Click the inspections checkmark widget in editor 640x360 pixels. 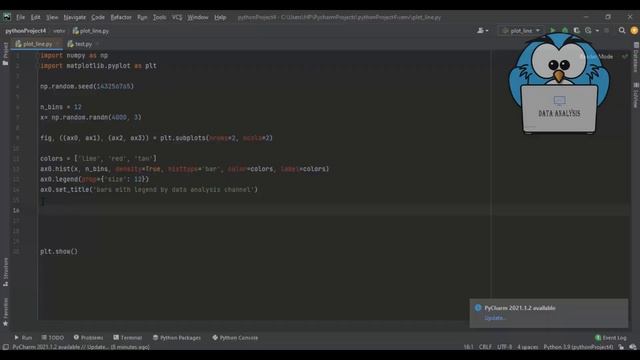tap(624, 56)
